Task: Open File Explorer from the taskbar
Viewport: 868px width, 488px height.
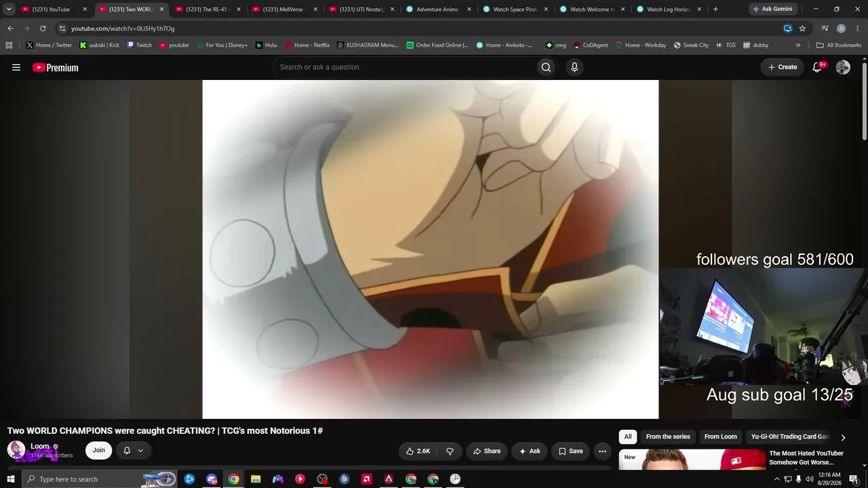Action: pyautogui.click(x=256, y=479)
